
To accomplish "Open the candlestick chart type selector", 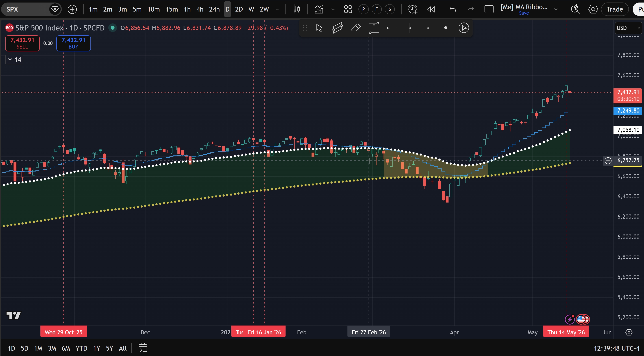I will coord(297,9).
